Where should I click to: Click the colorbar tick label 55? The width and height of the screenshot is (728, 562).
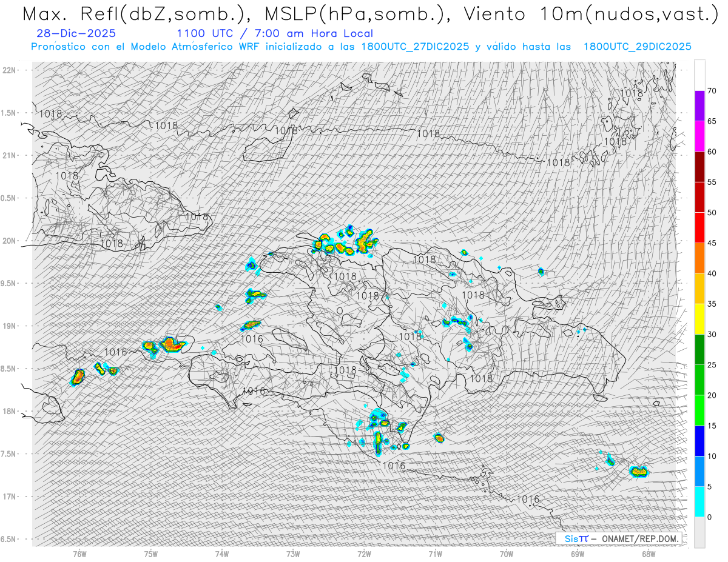[x=712, y=182]
